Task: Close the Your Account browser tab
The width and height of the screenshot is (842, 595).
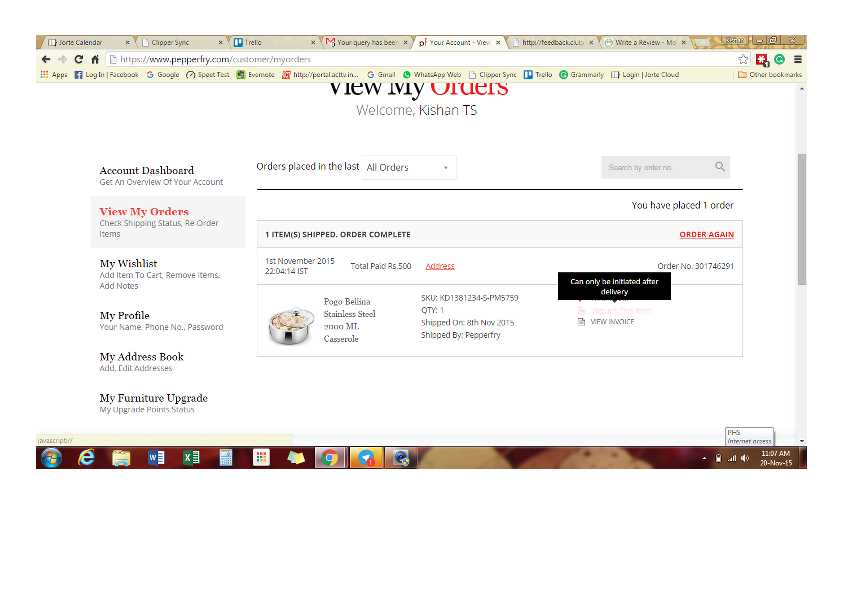Action: click(498, 42)
